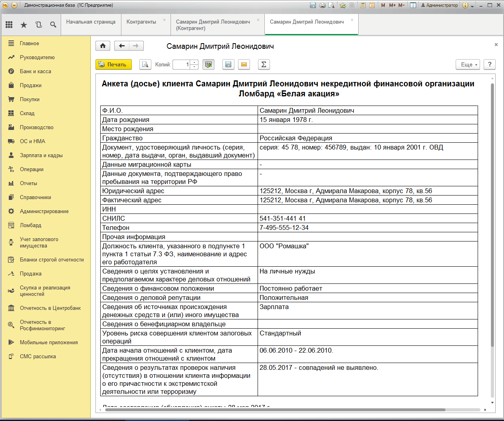Open help with the question mark button
Viewport: 504px width, 421px height.
(x=490, y=64)
